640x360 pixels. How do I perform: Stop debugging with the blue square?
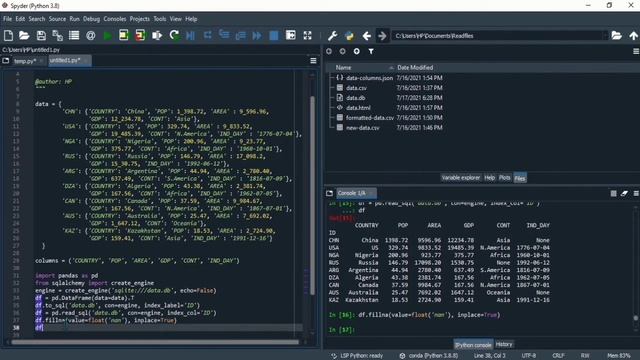coord(274,36)
